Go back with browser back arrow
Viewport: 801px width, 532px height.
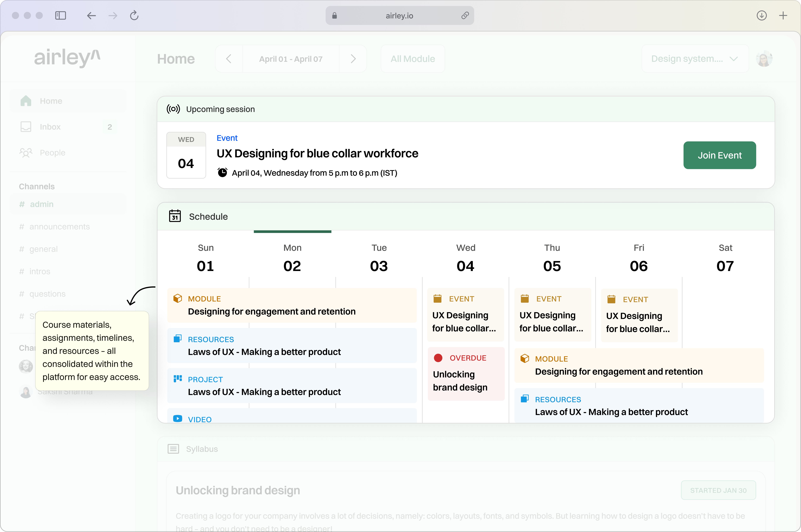(x=91, y=16)
